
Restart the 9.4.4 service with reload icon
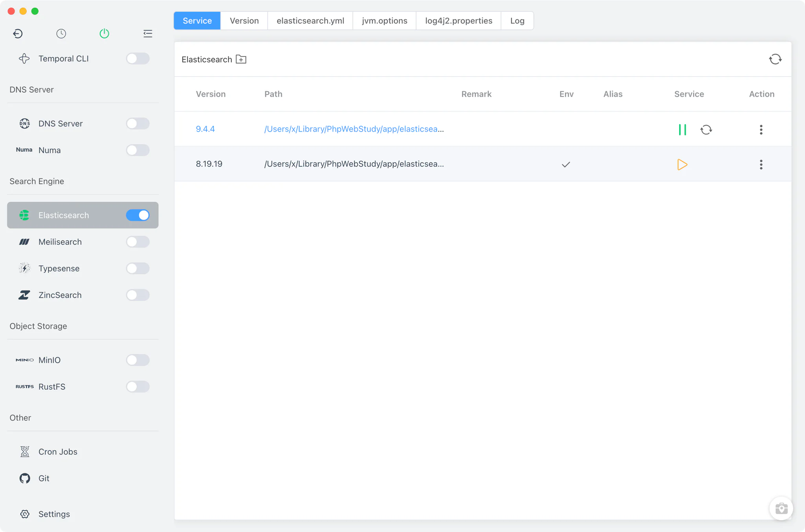tap(706, 130)
